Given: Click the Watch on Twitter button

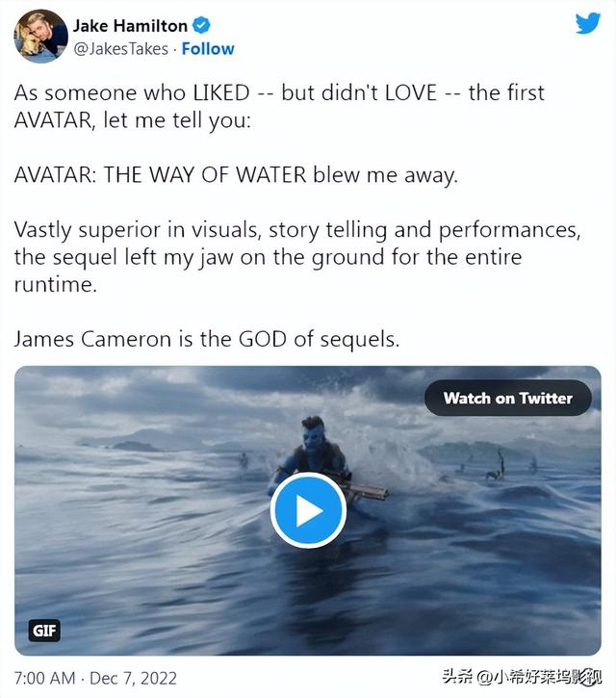Looking at the screenshot, I should tap(508, 398).
